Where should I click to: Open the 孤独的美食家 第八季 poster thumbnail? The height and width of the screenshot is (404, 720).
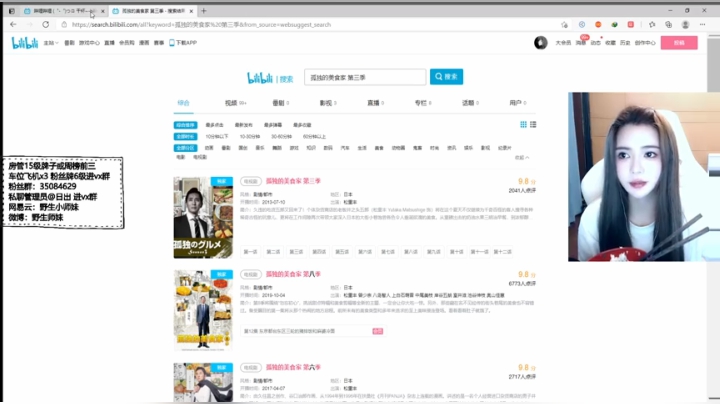[x=203, y=310]
